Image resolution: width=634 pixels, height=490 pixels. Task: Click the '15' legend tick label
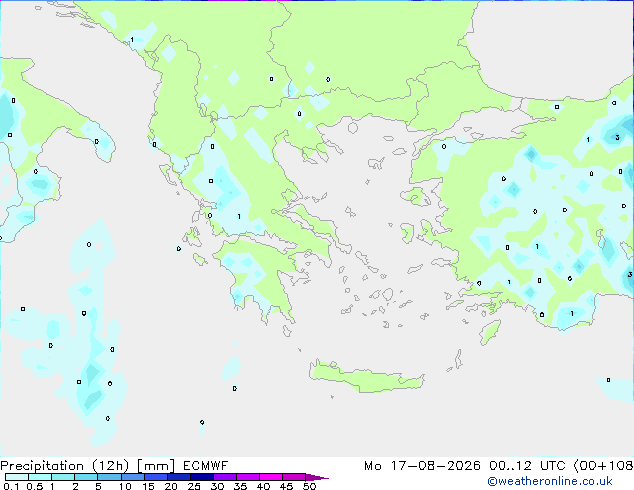[148, 486]
